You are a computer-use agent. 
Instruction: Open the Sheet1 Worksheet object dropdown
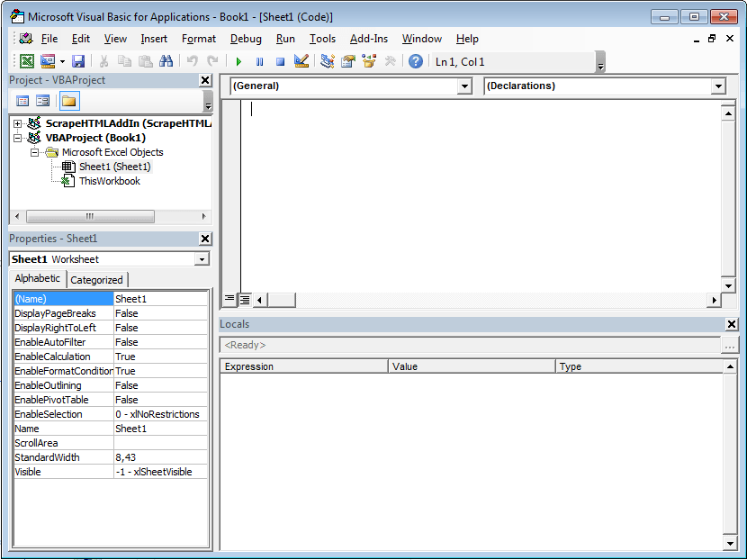tap(202, 259)
